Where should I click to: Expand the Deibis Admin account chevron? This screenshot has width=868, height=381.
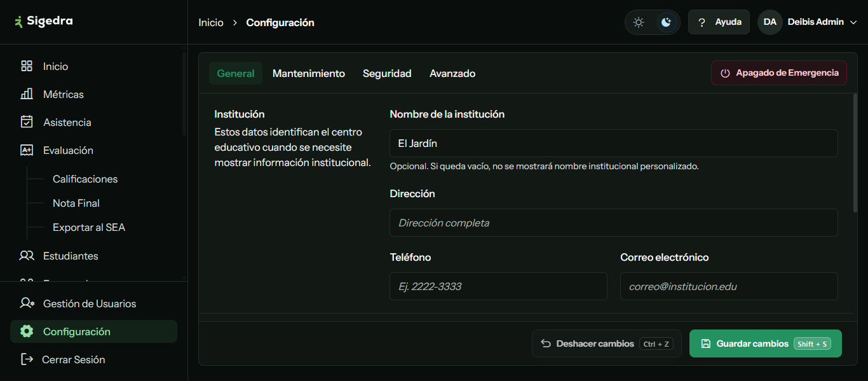point(853,22)
